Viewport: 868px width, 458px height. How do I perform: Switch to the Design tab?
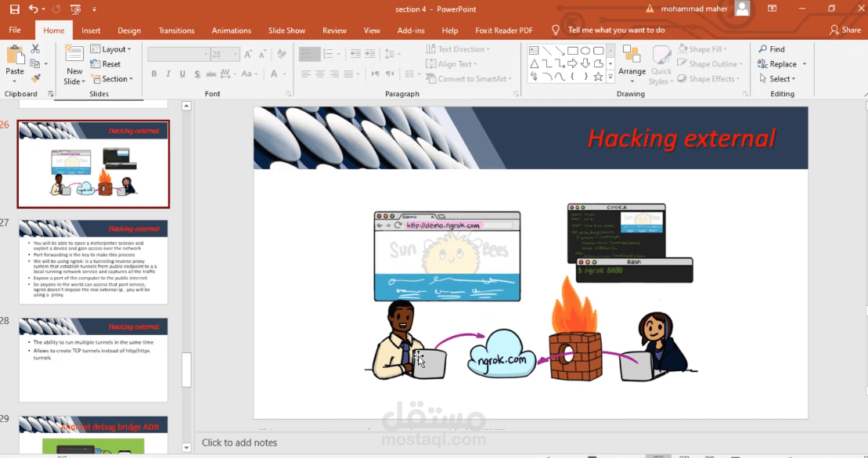pyautogui.click(x=129, y=31)
